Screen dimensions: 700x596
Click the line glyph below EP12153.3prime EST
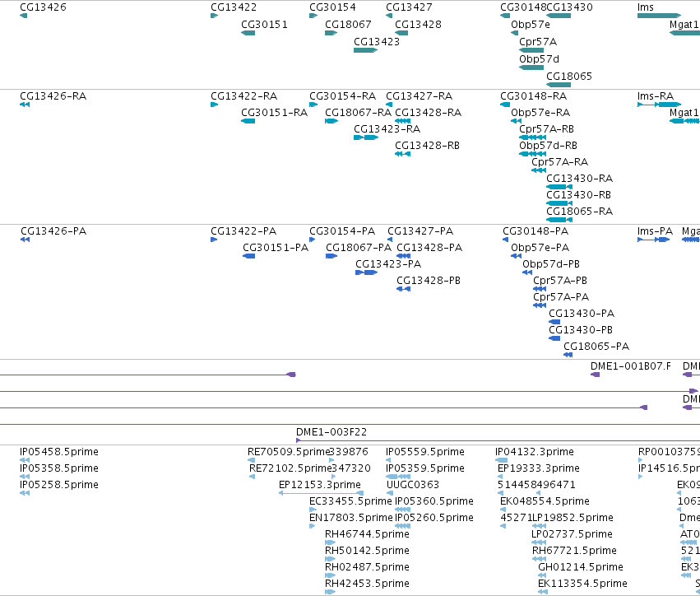(x=321, y=493)
